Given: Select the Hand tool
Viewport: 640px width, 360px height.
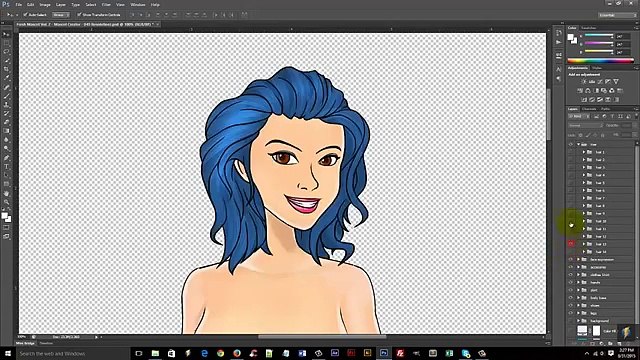Looking at the screenshot, I should click(x=6, y=193).
